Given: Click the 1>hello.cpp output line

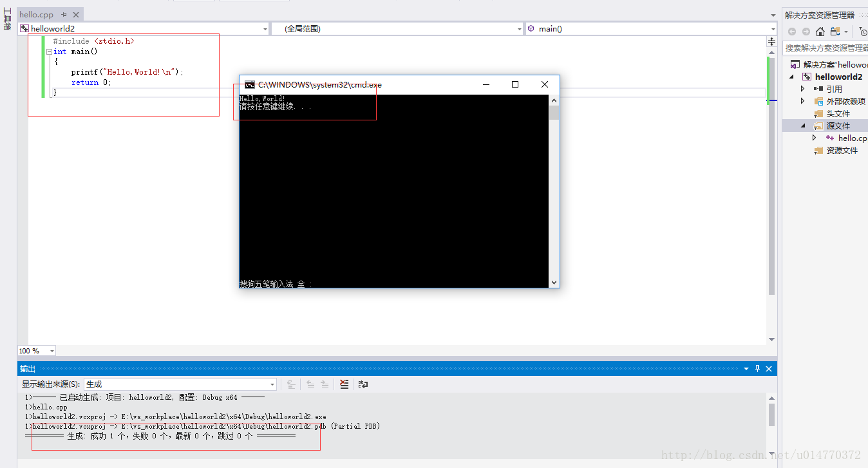Looking at the screenshot, I should 46,407.
